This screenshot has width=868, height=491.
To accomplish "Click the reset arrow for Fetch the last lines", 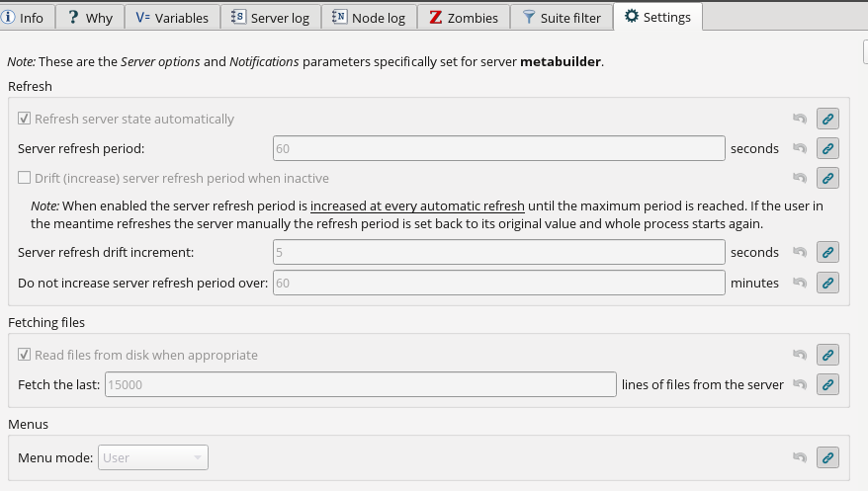I will coord(800,385).
